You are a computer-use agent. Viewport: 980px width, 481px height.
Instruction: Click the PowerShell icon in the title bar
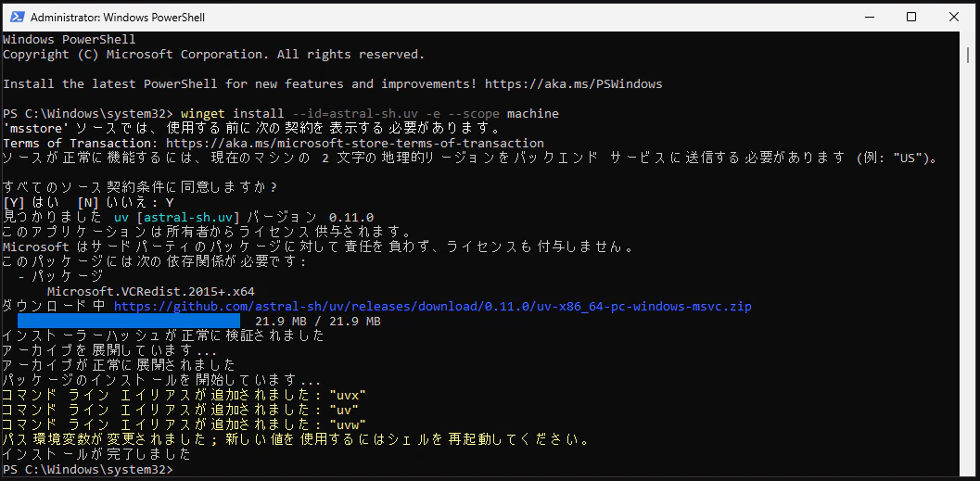pyautogui.click(x=18, y=17)
